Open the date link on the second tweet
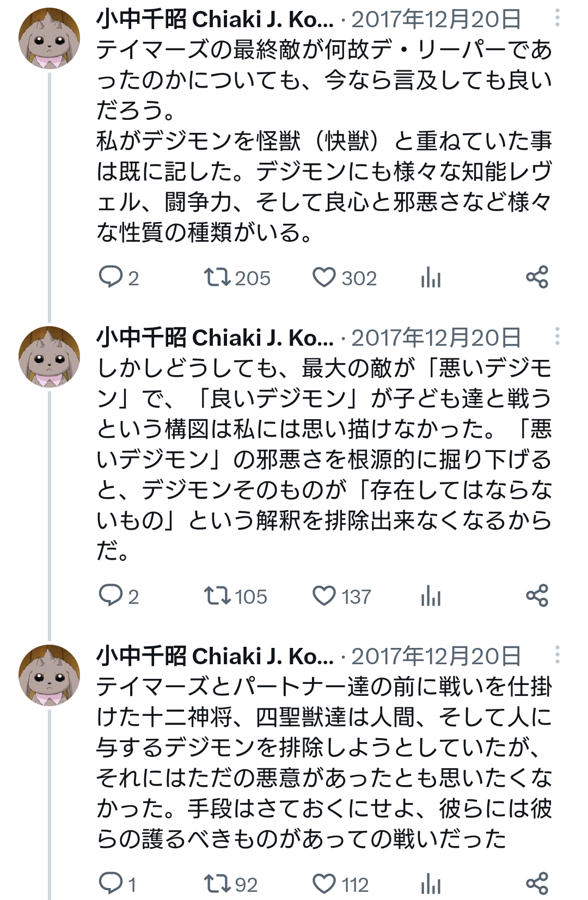 436,338
